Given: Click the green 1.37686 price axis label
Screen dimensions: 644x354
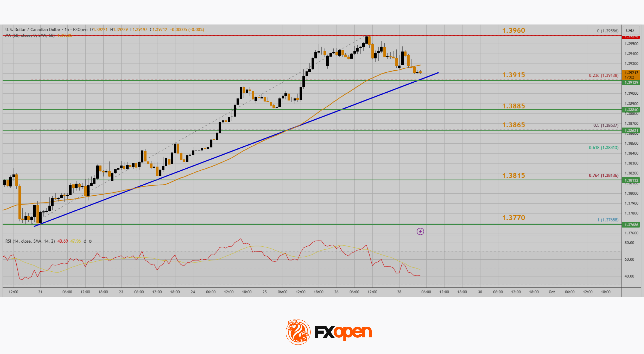Looking at the screenshot, I should pos(631,225).
